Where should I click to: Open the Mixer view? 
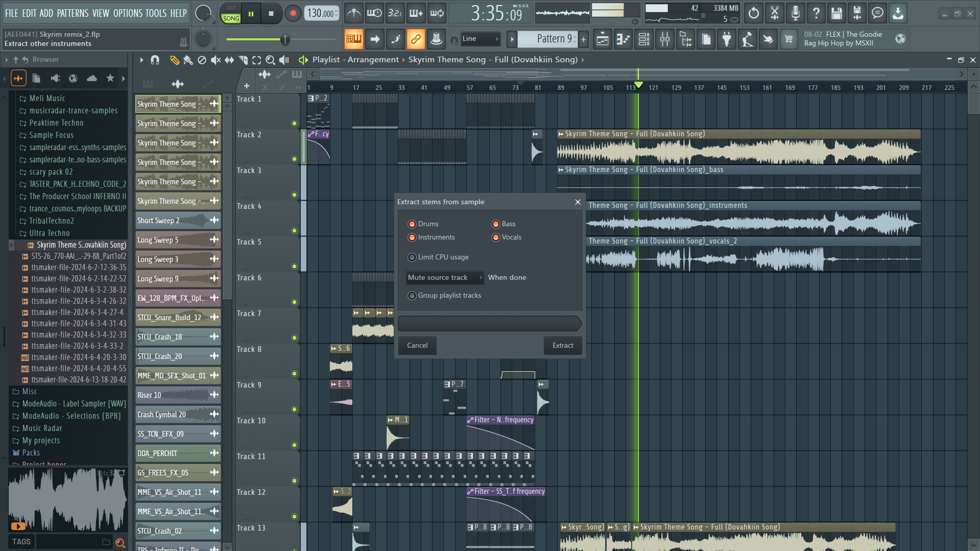point(665,39)
